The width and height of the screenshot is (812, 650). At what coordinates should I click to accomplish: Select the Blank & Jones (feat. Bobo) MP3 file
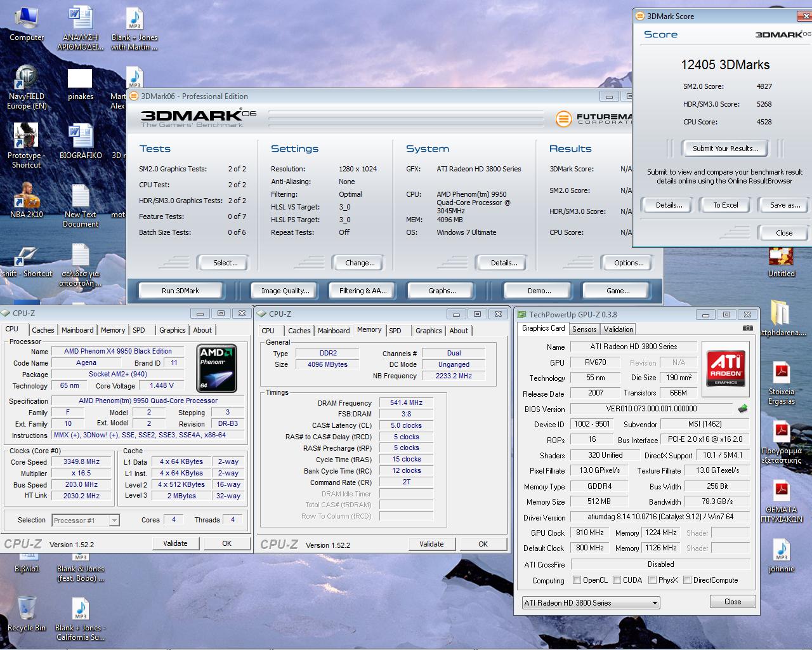click(80, 568)
